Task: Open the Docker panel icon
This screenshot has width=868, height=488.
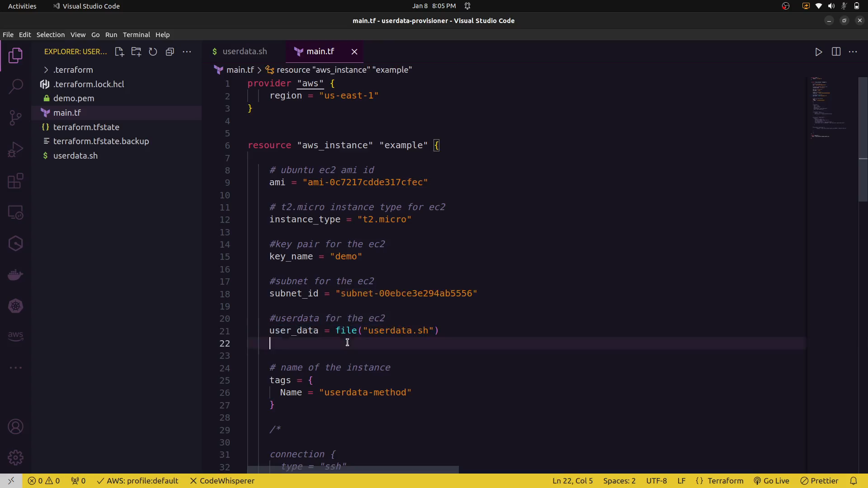Action: 16,275
